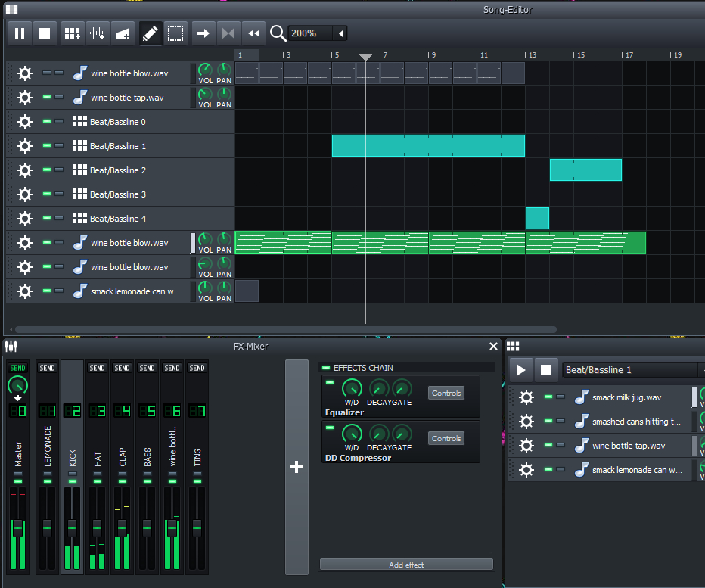Mute the wine bottle tap.wav track
Viewport: 705px width, 588px height.
pos(47,98)
